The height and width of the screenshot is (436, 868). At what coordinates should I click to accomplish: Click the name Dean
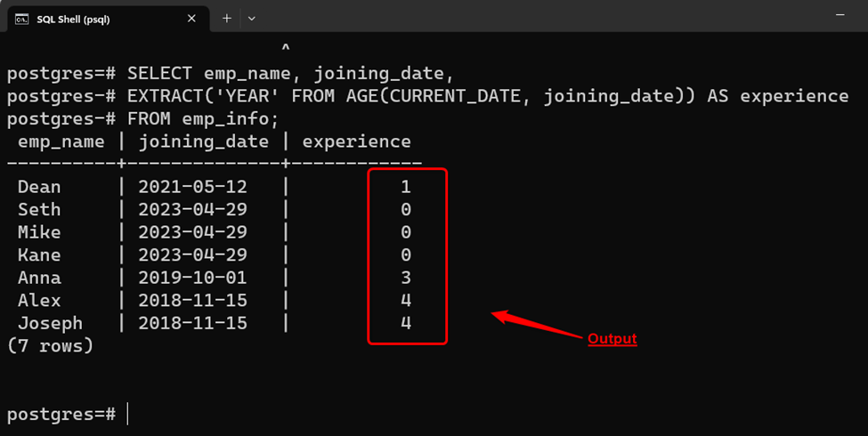[x=39, y=187]
